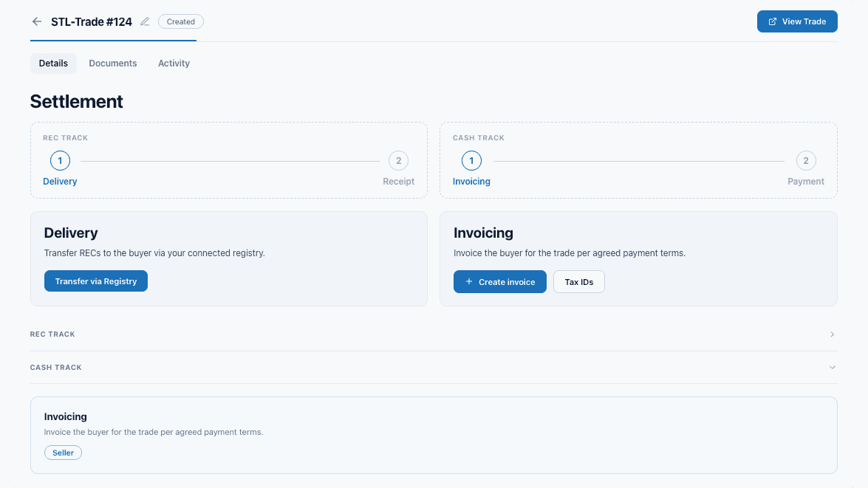Viewport: 868px width, 488px height.
Task: Open the trade with the View Trade button
Action: point(797,21)
